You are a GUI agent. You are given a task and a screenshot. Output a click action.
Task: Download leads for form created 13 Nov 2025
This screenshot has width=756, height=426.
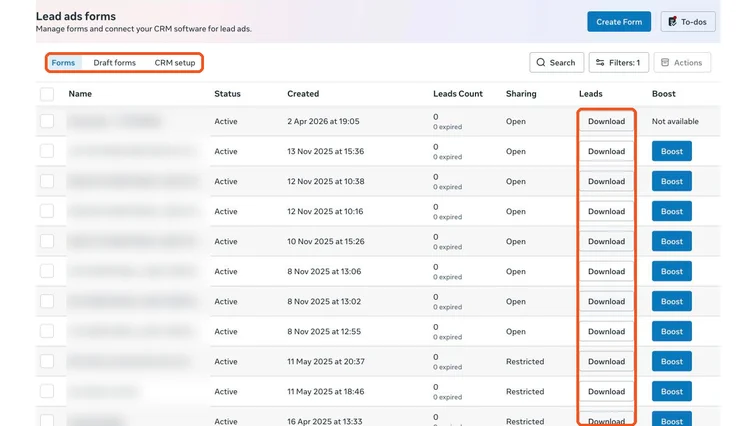click(x=606, y=151)
